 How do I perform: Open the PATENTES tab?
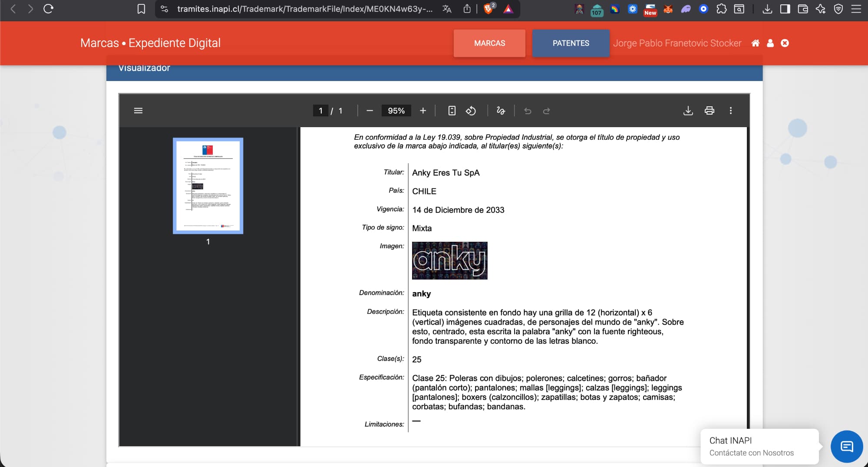pyautogui.click(x=571, y=43)
